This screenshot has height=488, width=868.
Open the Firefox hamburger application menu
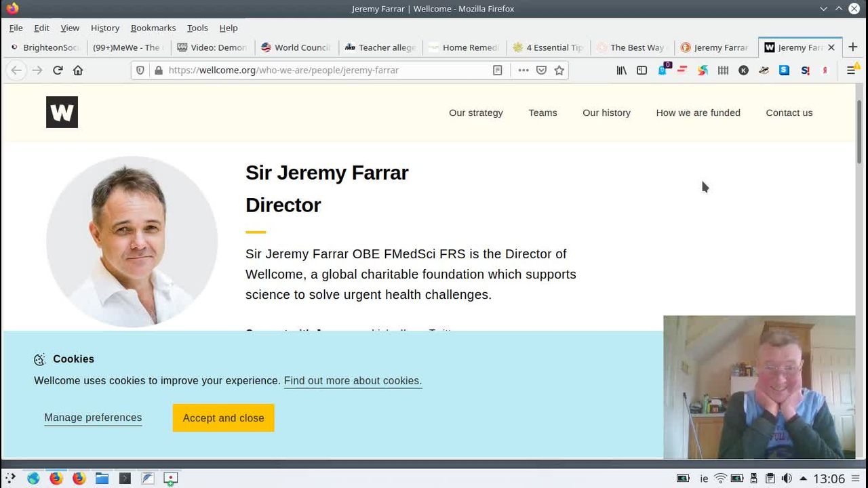(850, 70)
